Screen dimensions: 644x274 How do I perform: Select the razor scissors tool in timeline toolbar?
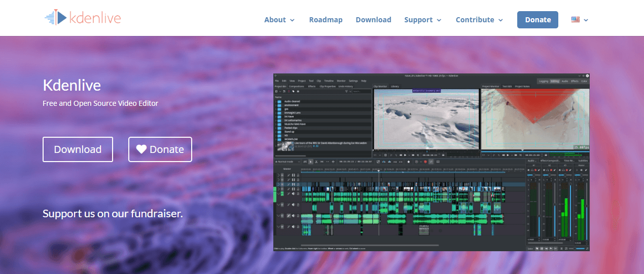point(316,162)
